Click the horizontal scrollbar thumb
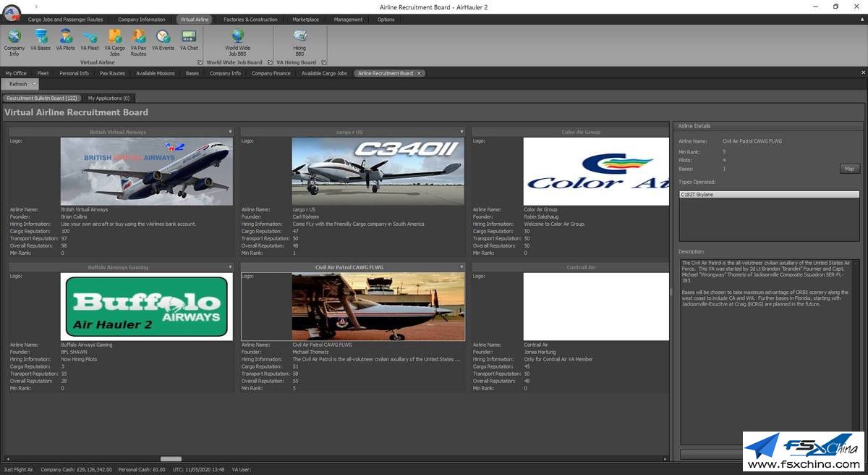 click(x=171, y=458)
